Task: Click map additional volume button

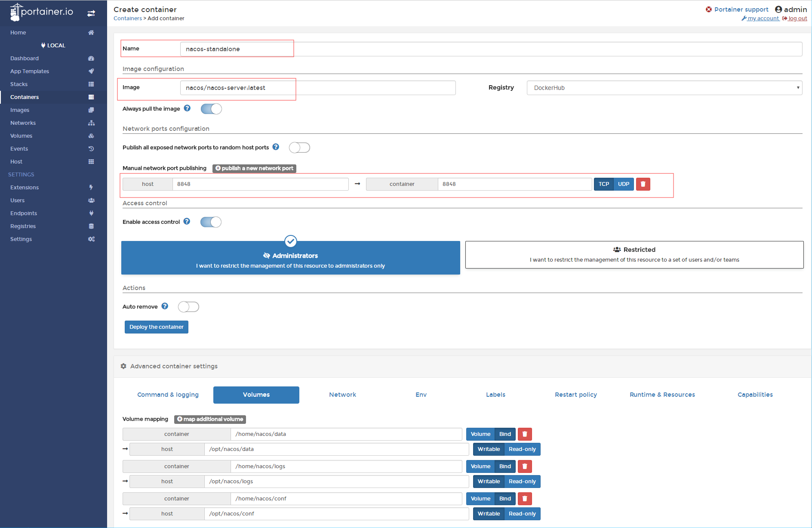Action: pos(210,419)
